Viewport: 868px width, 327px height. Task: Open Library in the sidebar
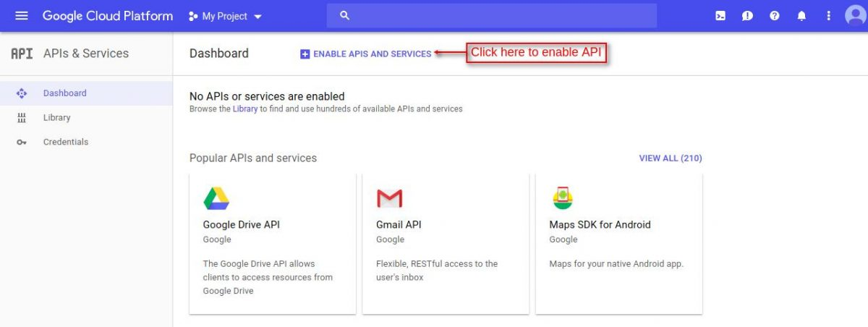(x=56, y=118)
